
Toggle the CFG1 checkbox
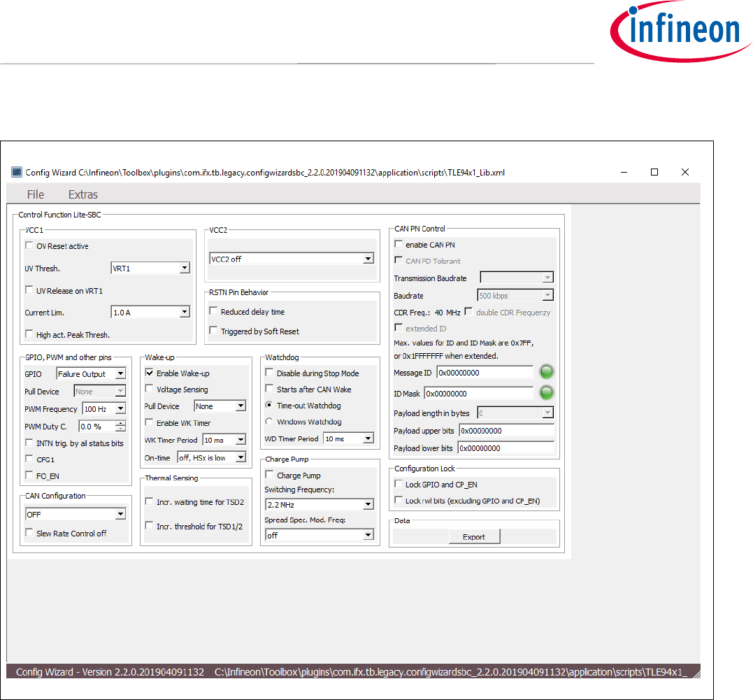point(29,459)
